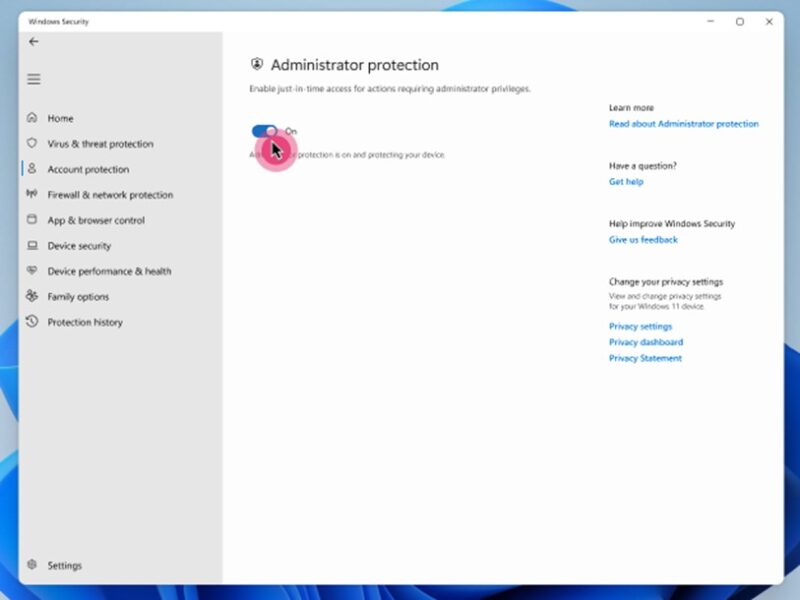Click the App & browser control icon
This screenshot has height=600, width=800.
[x=33, y=220]
